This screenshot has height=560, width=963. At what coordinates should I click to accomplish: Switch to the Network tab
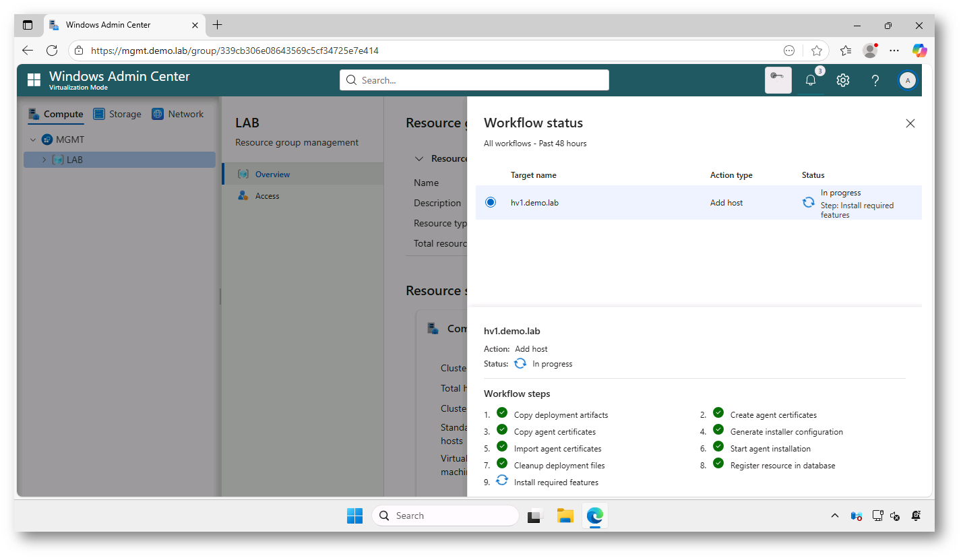(x=178, y=114)
